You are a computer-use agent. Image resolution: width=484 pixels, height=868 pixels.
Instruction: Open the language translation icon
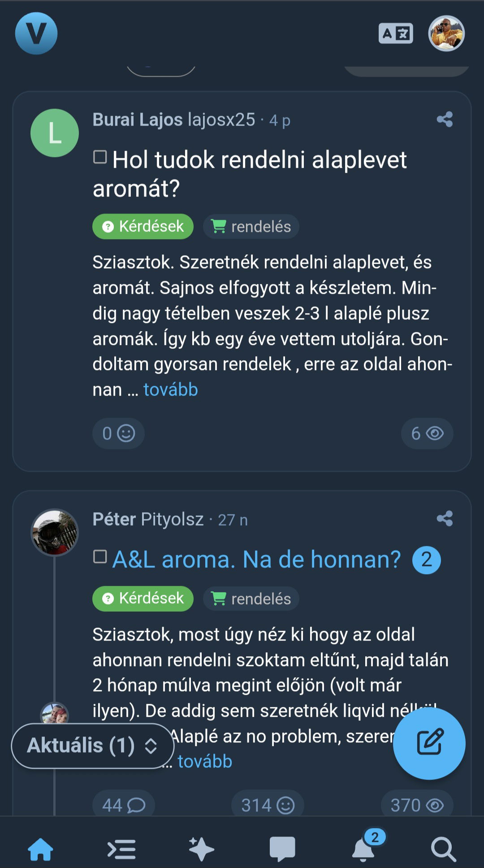click(396, 34)
